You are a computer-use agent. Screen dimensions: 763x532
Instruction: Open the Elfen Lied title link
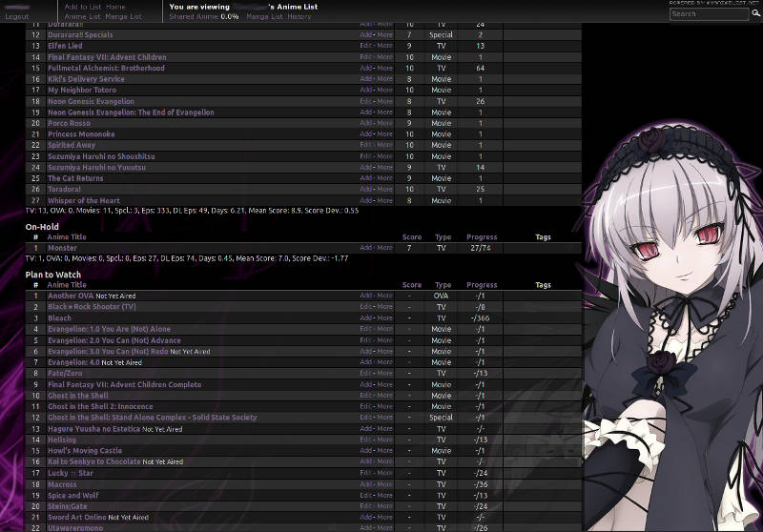65,46
